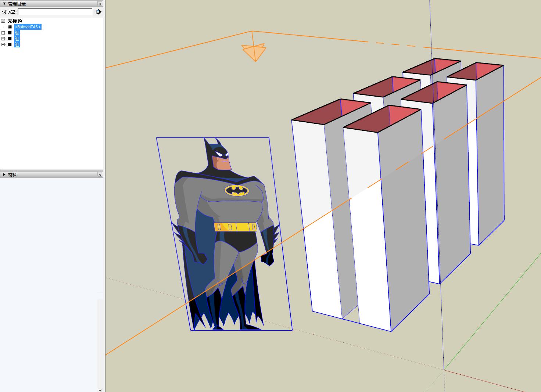Click the group icon of the middle 组 row
The image size is (541, 392).
[x=10, y=39]
